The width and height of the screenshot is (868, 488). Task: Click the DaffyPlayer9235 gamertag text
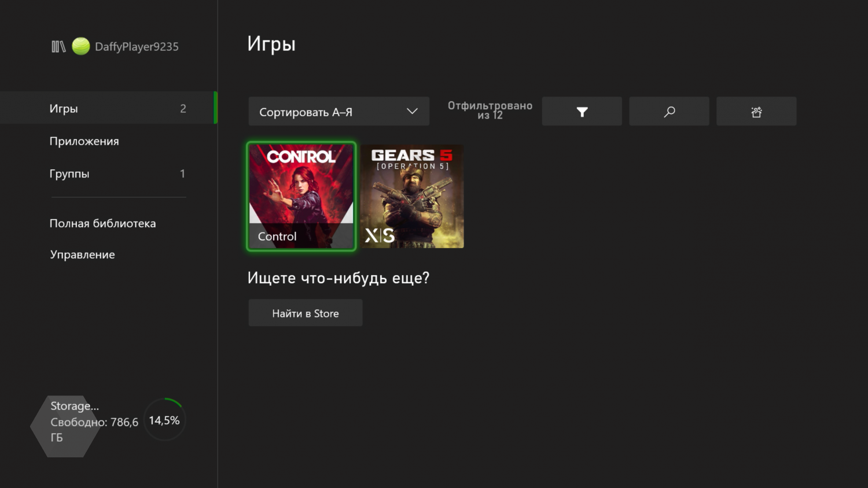click(x=137, y=47)
